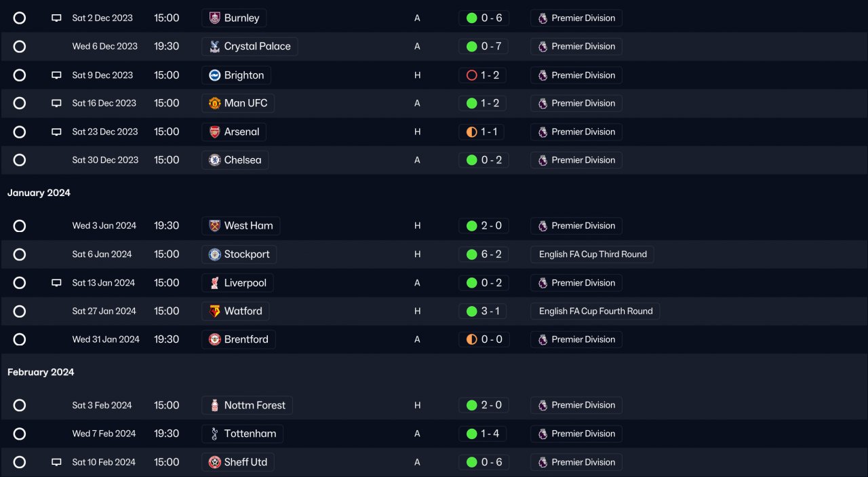868x477 pixels.
Task: Select the radio circle for West Ham fixture
Action: tap(20, 226)
